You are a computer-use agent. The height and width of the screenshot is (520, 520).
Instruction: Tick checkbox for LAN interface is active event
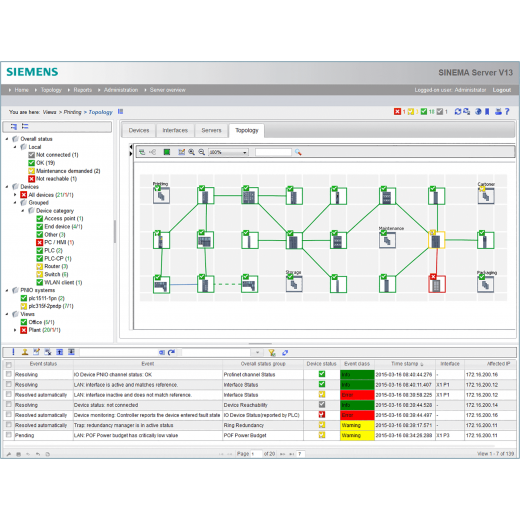pos(9,384)
